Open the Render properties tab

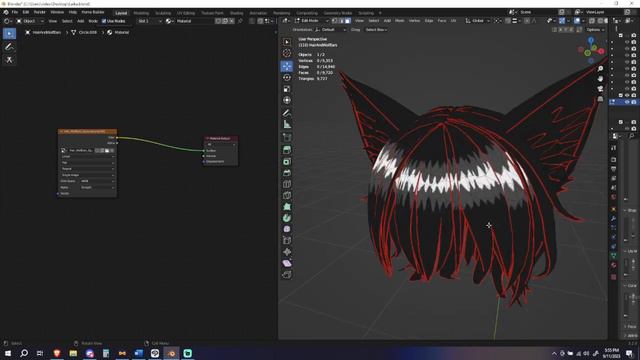pyautogui.click(x=613, y=160)
